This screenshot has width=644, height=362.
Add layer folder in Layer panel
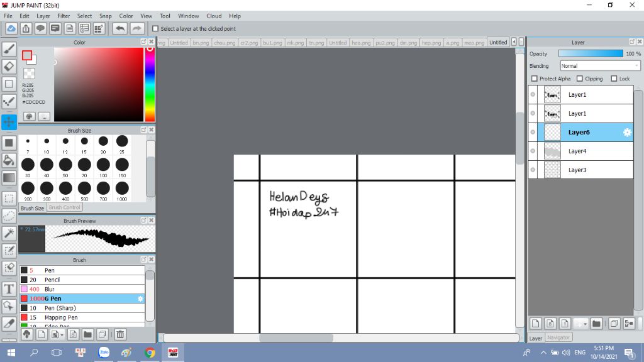point(596,324)
